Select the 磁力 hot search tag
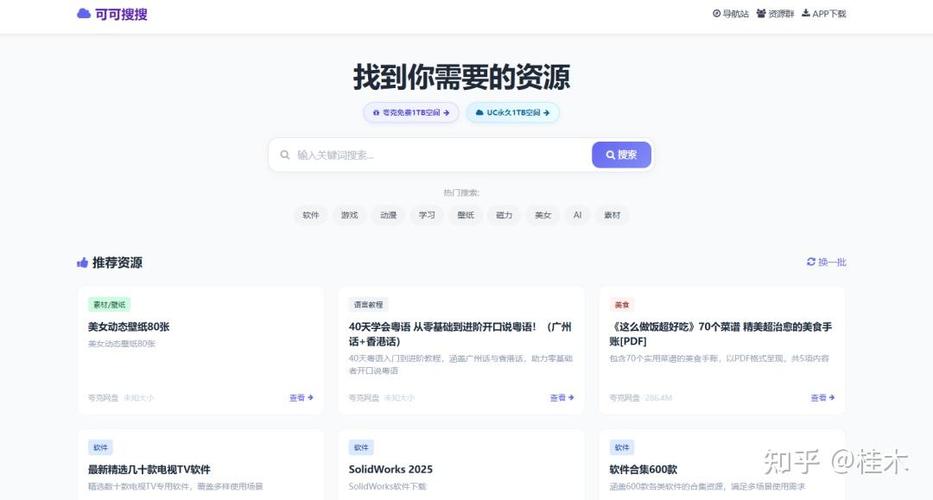933x500 pixels. (504, 215)
